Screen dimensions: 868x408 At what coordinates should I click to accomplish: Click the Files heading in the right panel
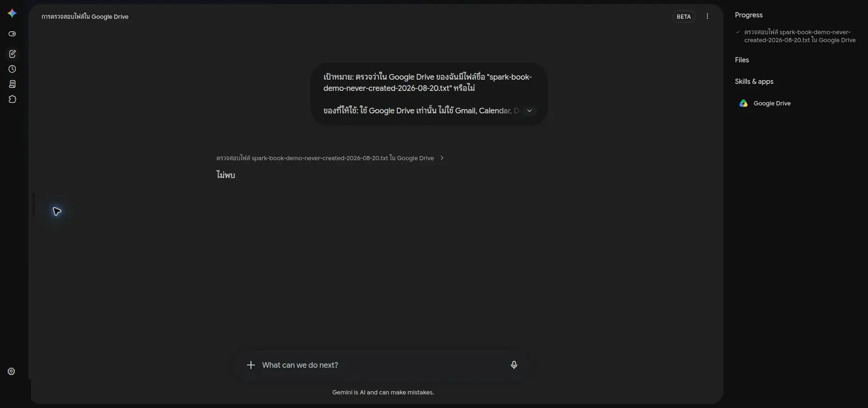(x=742, y=60)
